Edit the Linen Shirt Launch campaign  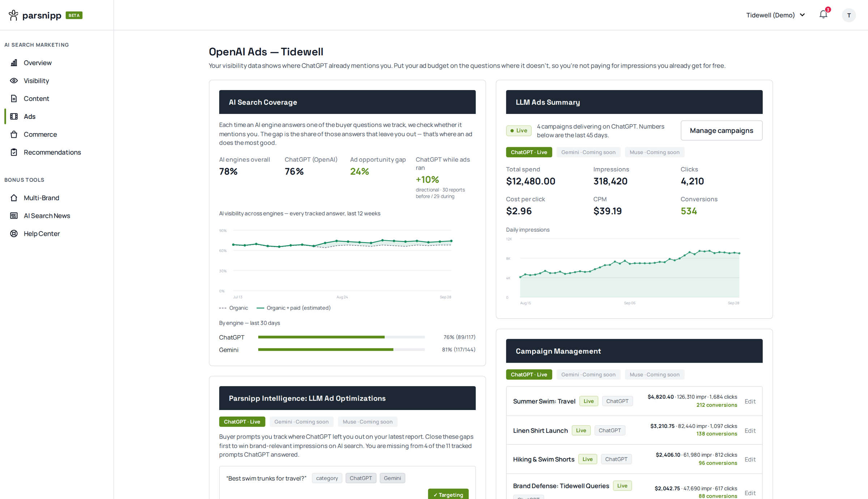[x=750, y=431]
